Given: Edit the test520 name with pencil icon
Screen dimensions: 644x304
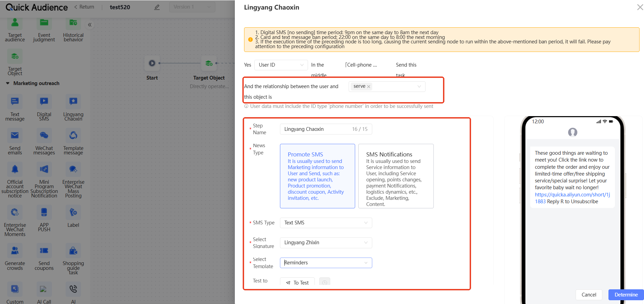Looking at the screenshot, I should (157, 7).
